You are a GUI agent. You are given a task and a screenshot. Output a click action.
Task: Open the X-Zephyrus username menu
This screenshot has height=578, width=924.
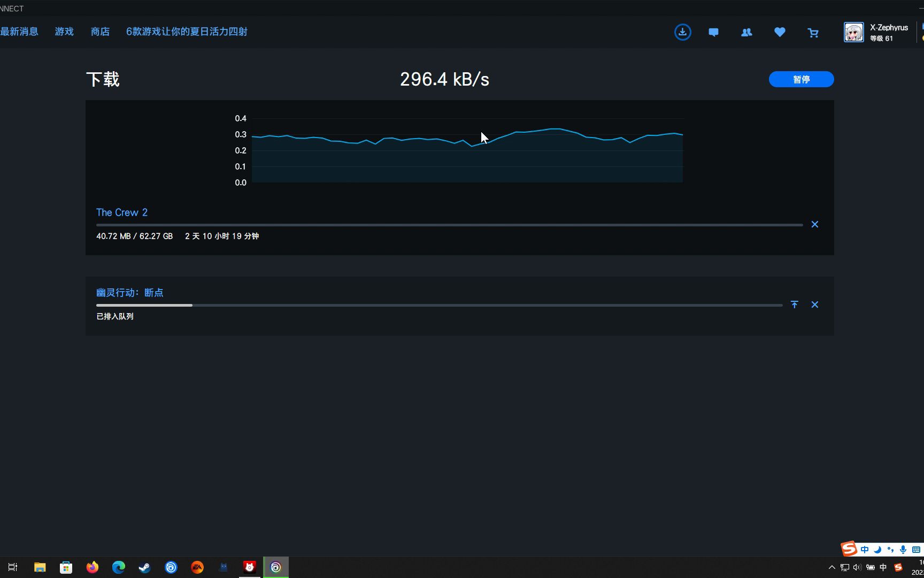click(x=889, y=27)
